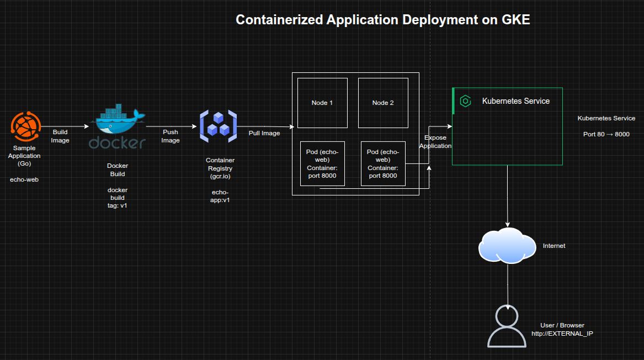Viewport: 644px width, 360px height.
Task: Click the orange Sample Application Go icon
Action: coord(25,126)
